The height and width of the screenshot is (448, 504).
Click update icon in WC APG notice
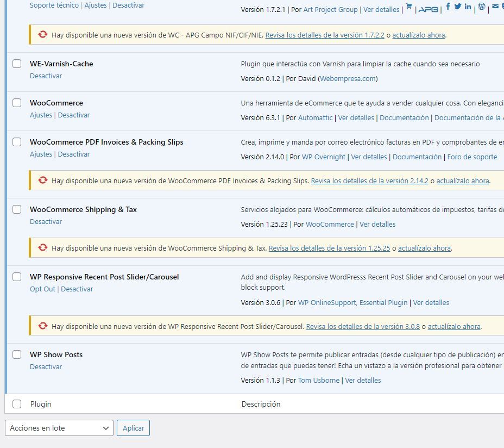43,34
